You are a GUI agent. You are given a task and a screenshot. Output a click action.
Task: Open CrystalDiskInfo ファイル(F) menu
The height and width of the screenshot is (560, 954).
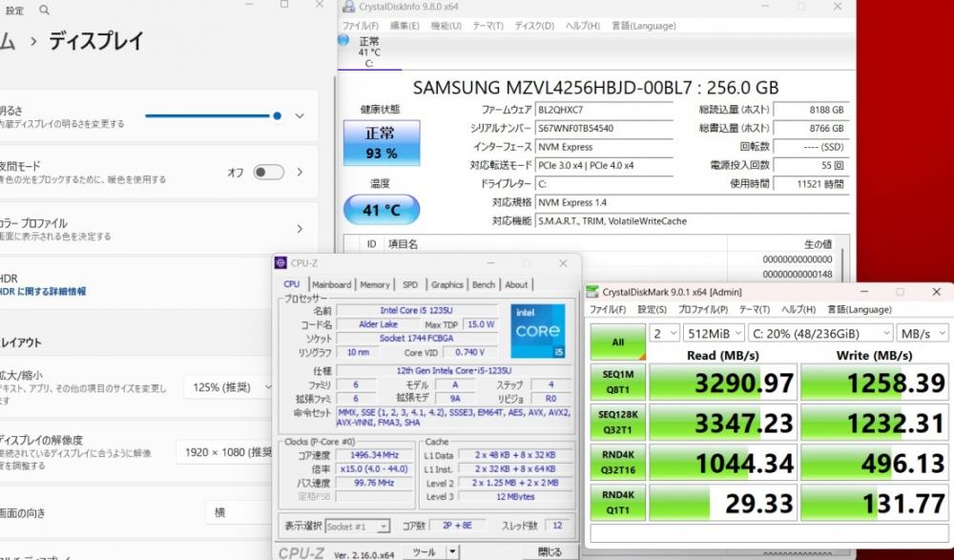click(361, 26)
